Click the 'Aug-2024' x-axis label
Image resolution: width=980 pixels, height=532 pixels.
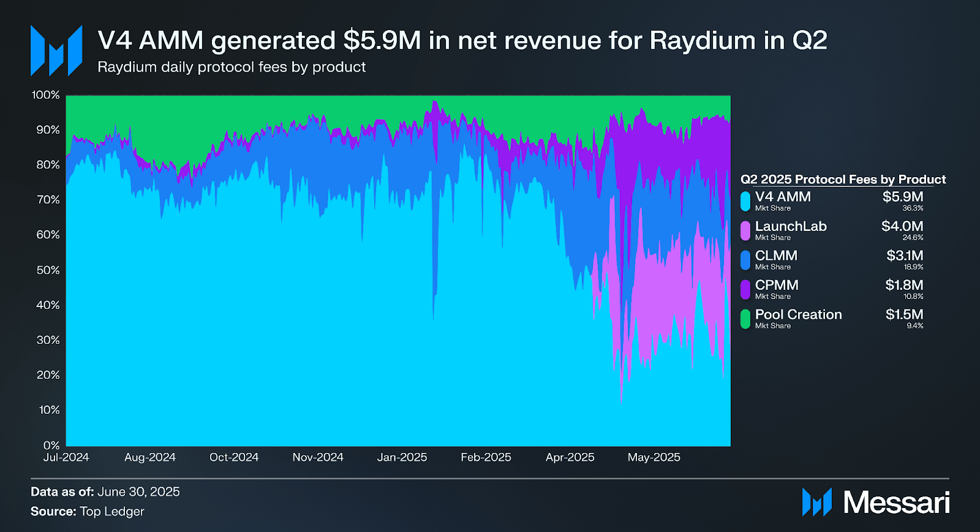tap(150, 457)
